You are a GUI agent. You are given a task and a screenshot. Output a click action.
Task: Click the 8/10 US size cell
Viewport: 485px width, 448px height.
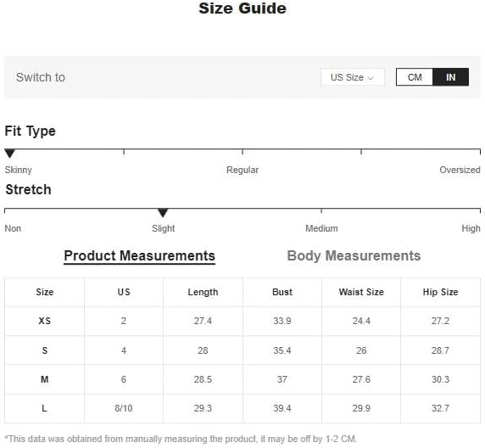point(124,408)
